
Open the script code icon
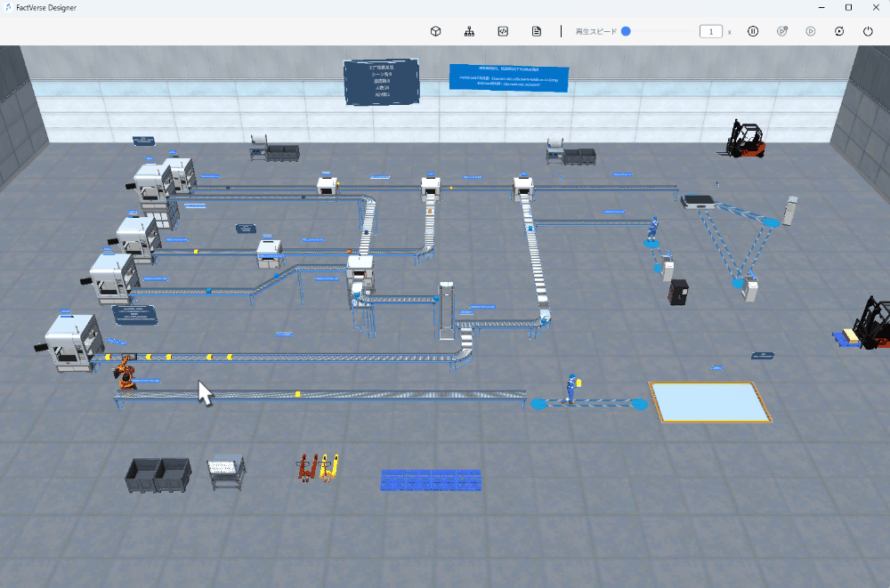pos(503,31)
